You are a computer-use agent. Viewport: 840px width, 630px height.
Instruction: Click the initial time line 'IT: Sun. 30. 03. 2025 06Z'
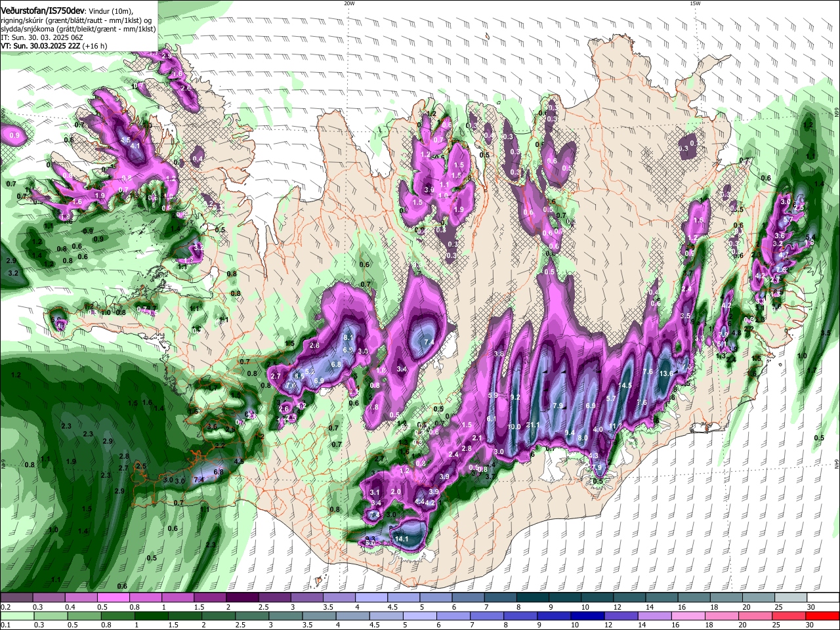[42, 37]
